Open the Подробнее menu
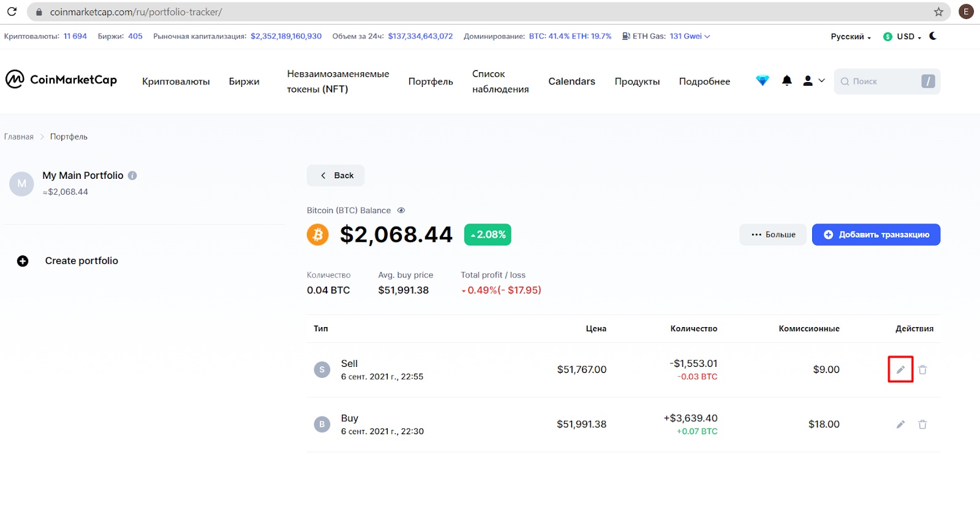 pyautogui.click(x=704, y=81)
